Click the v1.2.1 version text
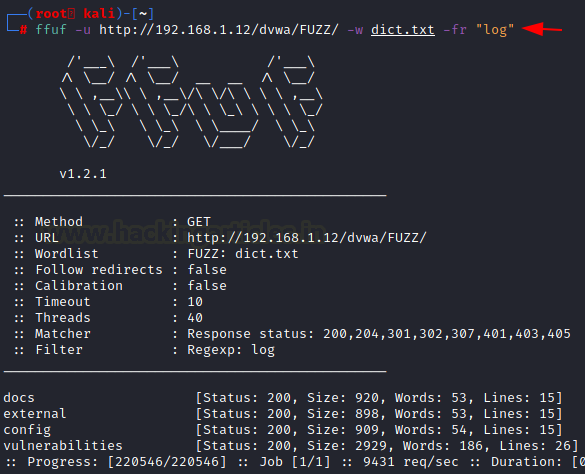 (x=83, y=174)
